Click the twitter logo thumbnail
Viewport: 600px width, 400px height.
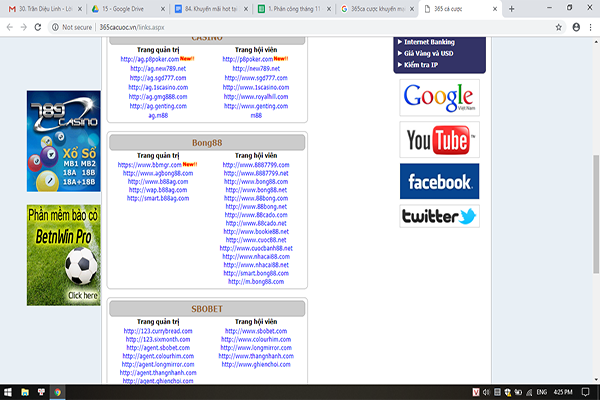pos(439,216)
